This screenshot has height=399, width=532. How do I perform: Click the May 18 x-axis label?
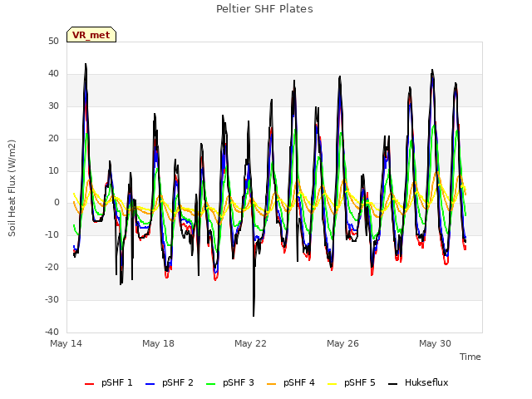tap(159, 343)
